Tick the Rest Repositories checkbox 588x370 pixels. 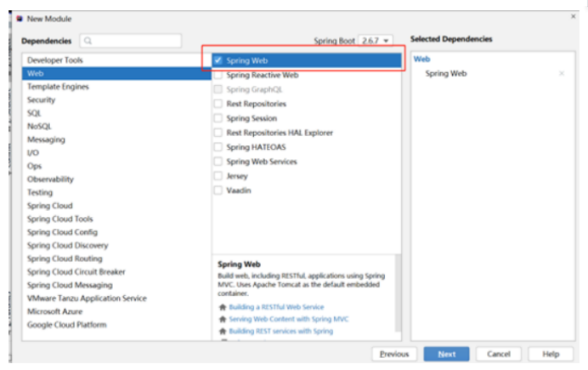pyautogui.click(x=218, y=104)
